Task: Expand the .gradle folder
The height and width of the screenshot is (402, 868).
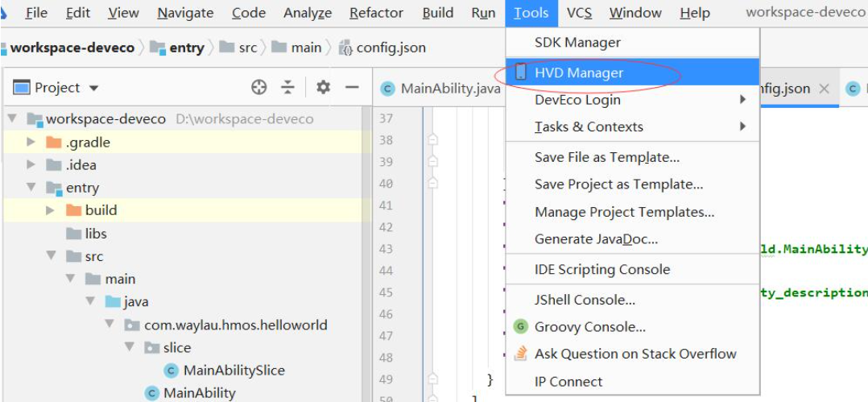Action: point(31,143)
